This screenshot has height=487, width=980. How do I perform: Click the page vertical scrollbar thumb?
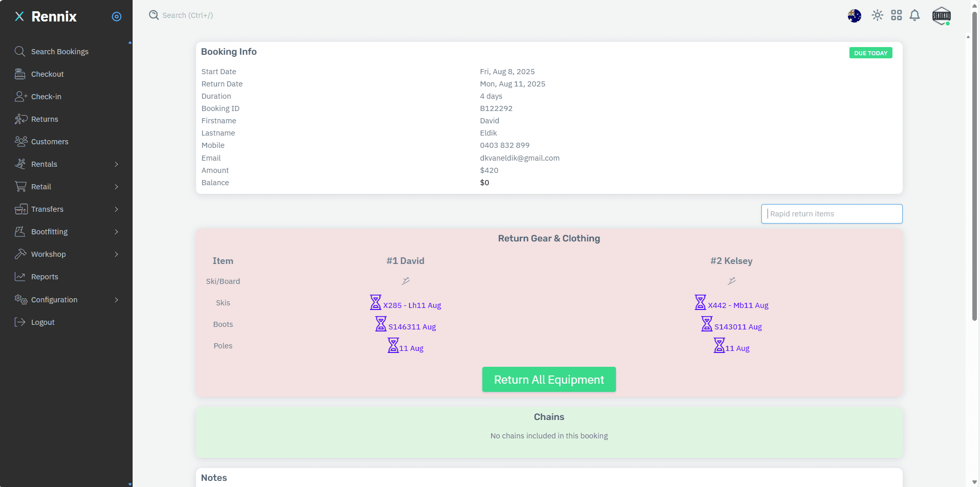pos(974,166)
